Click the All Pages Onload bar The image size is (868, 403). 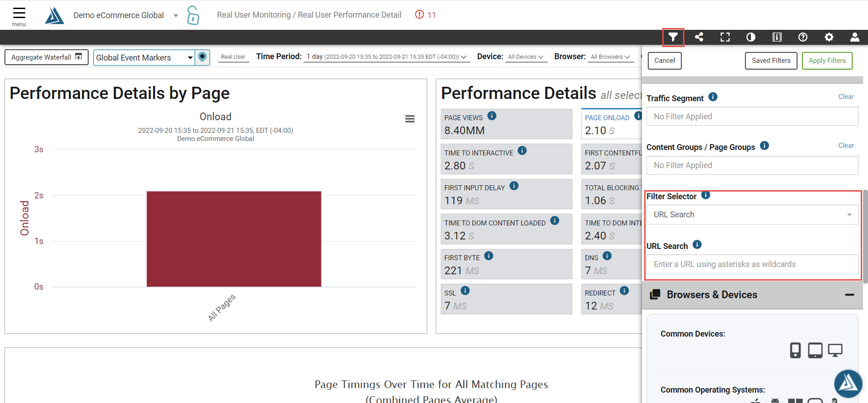click(234, 239)
